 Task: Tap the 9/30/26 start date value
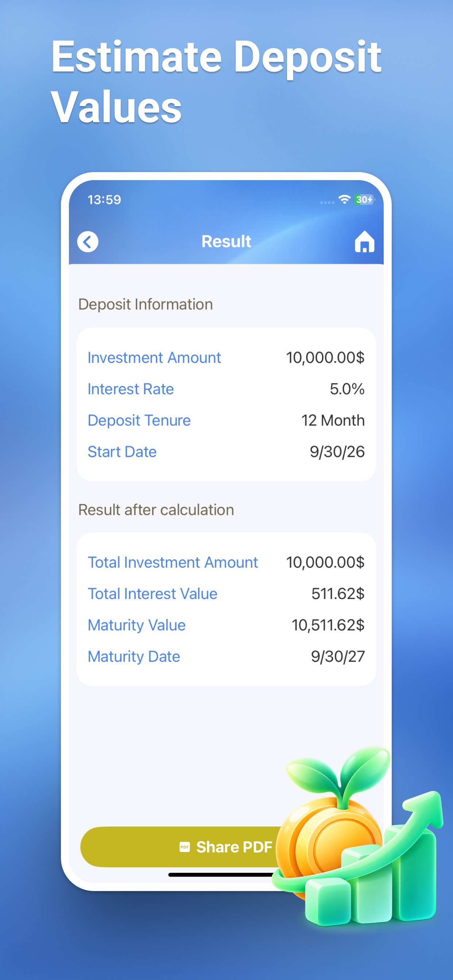tap(337, 452)
